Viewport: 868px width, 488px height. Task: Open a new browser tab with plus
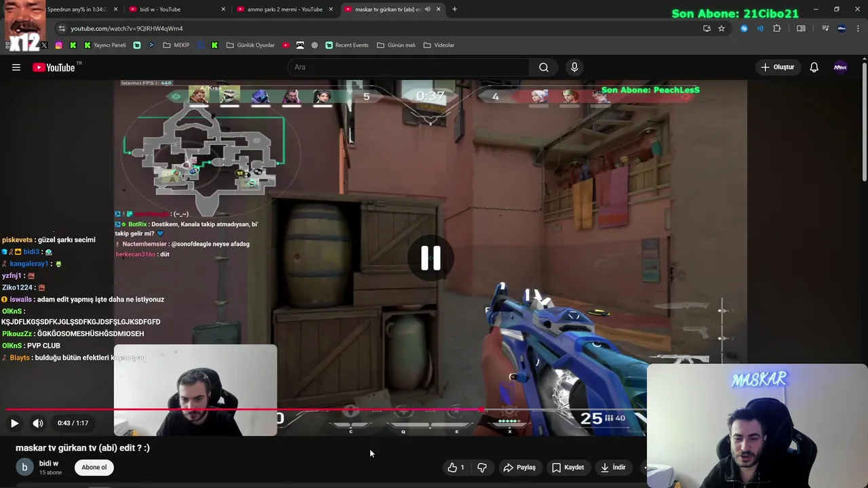point(454,9)
